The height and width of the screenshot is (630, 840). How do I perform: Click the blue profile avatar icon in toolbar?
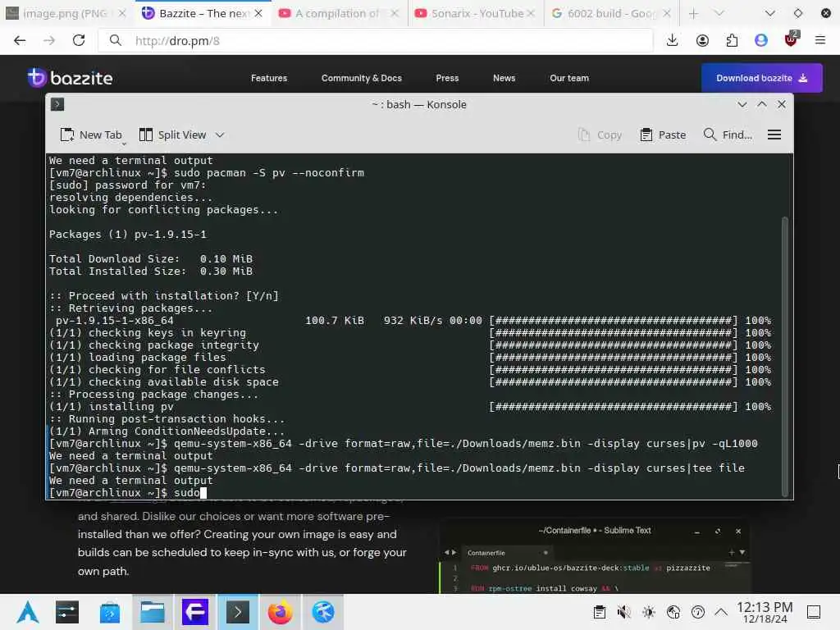pos(761,41)
